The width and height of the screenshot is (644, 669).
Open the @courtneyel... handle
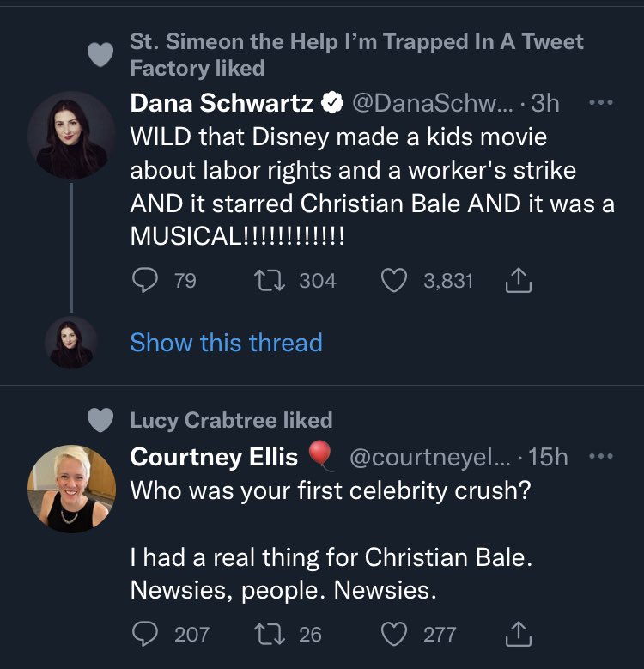click(x=429, y=457)
